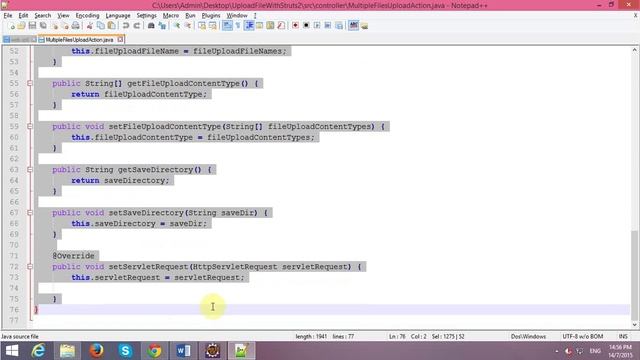Zoom out using the toolbar icon
This screenshot has width=640, height=360.
tap(188, 26)
